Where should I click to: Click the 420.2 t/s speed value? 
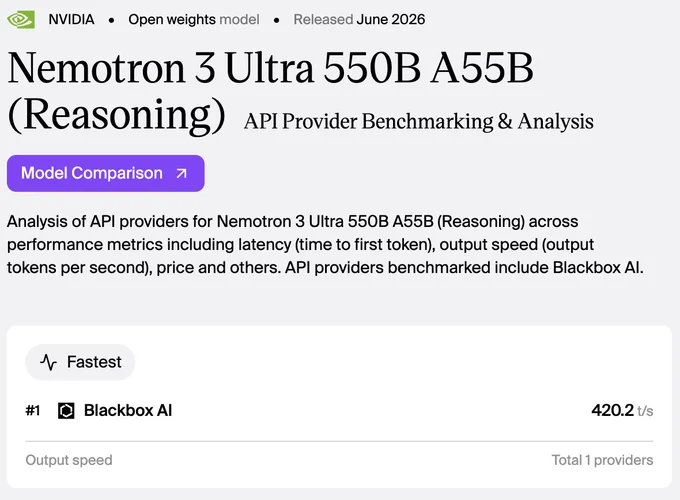click(622, 410)
